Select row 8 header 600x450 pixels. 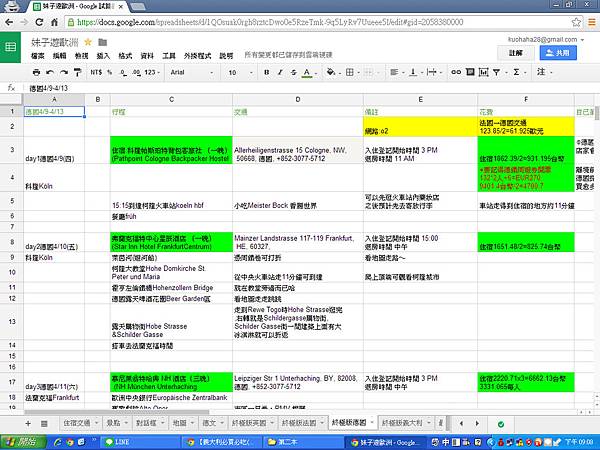[x=12, y=242]
